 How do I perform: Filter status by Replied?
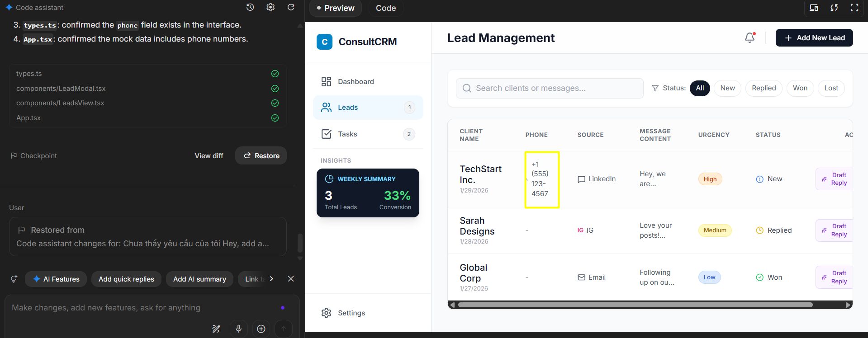point(764,88)
